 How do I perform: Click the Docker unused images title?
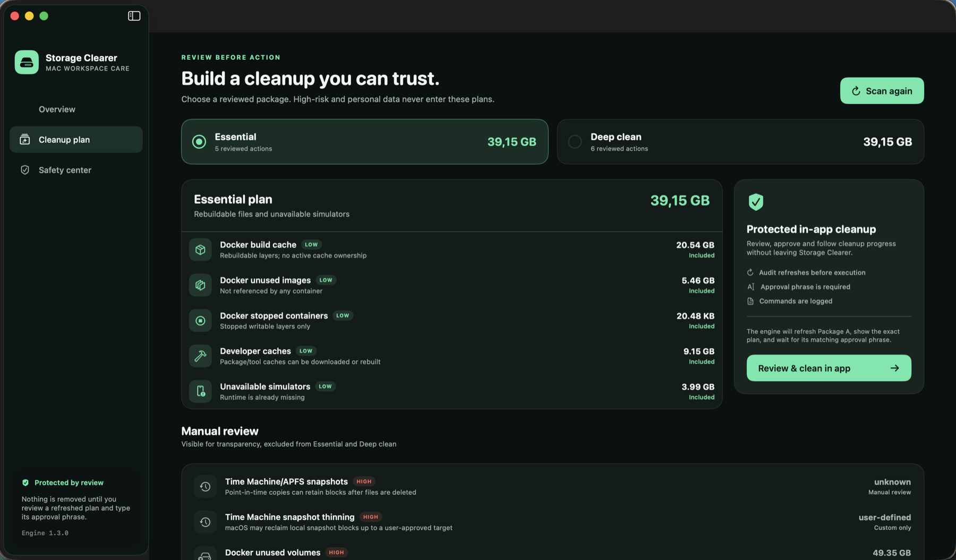265,280
